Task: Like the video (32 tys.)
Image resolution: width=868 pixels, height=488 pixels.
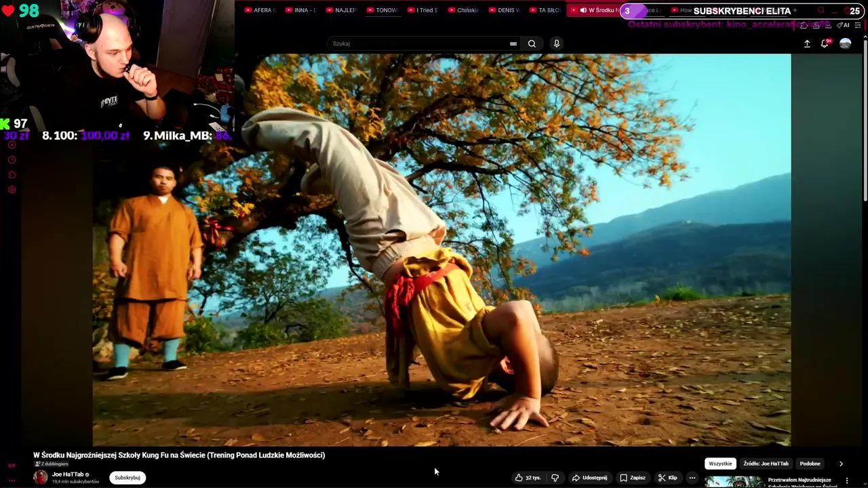Action: (528, 477)
